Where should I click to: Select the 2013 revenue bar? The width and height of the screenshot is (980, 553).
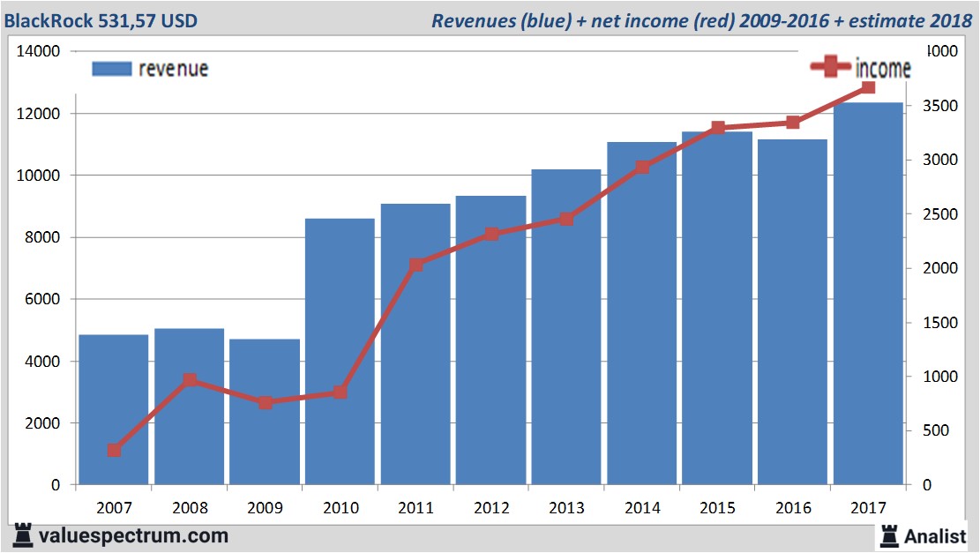566,327
